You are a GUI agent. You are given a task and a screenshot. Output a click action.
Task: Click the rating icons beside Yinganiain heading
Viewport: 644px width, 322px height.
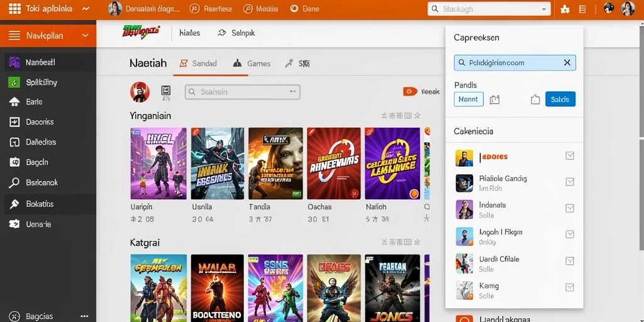click(400, 116)
